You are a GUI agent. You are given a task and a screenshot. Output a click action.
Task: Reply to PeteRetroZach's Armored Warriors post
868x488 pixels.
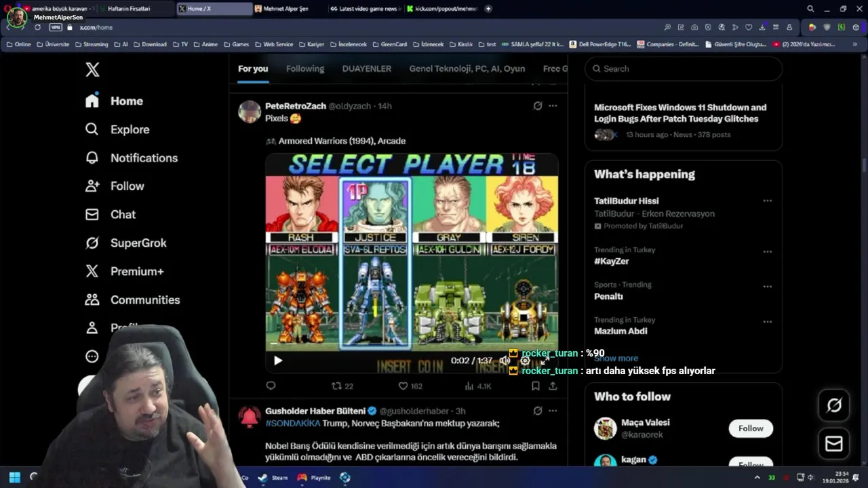click(x=271, y=386)
